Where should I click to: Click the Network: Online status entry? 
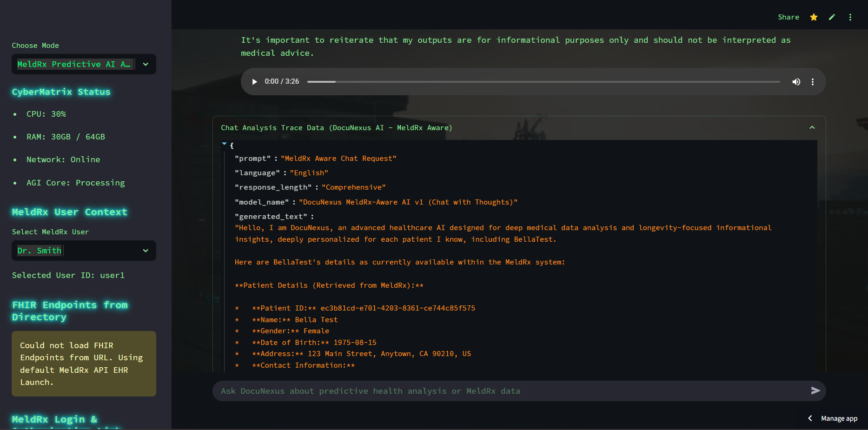pos(63,159)
